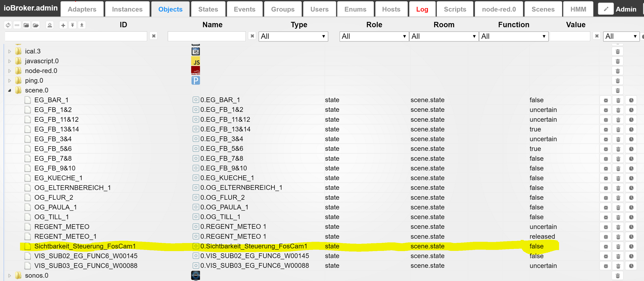Toggle expert mode person icon

(x=50, y=25)
